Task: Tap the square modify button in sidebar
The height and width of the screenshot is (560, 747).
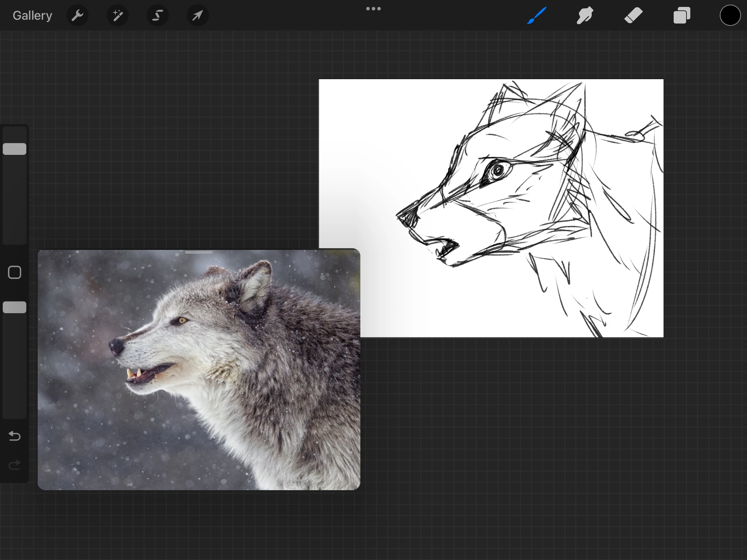Action: pyautogui.click(x=15, y=272)
